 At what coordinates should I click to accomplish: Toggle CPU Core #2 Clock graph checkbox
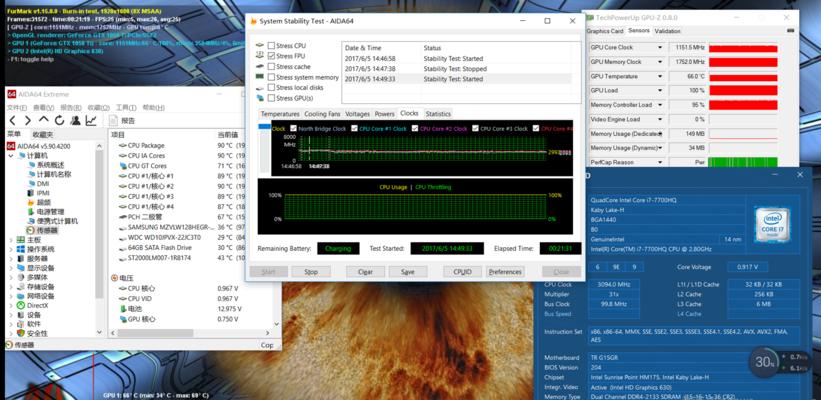pyautogui.click(x=415, y=128)
